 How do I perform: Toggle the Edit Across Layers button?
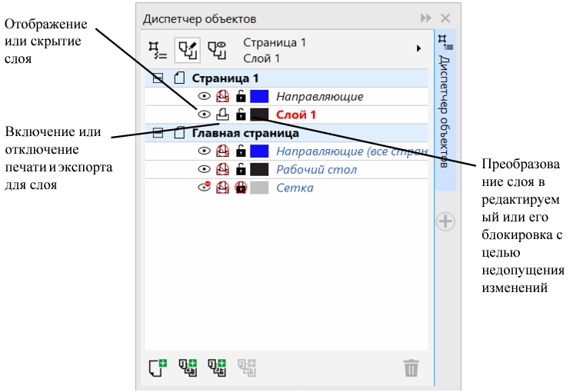(187, 50)
